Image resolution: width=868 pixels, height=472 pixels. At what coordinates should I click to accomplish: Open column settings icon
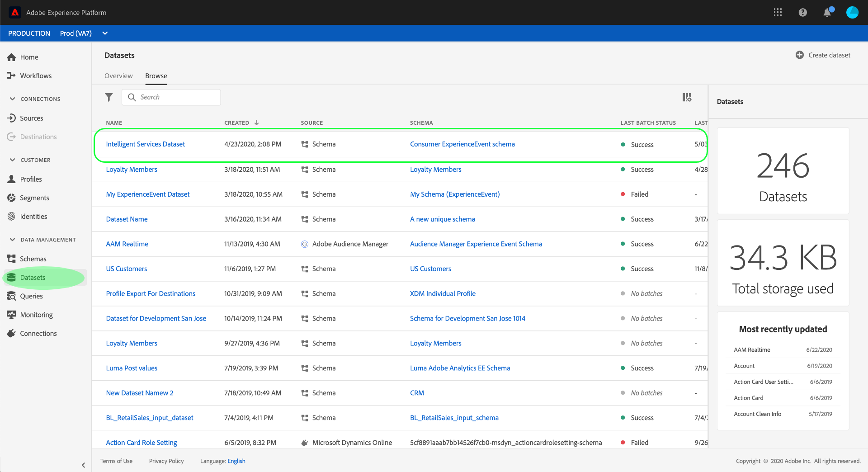(687, 97)
